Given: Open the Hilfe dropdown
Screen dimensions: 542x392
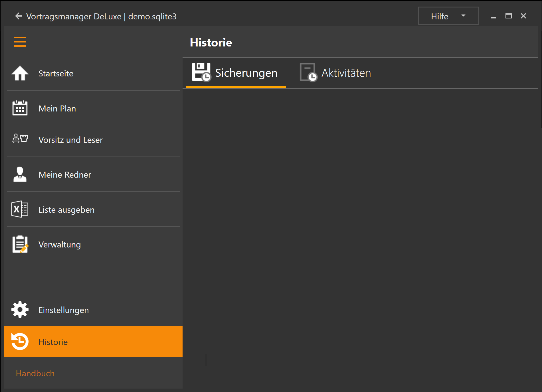Looking at the screenshot, I should click(x=448, y=16).
